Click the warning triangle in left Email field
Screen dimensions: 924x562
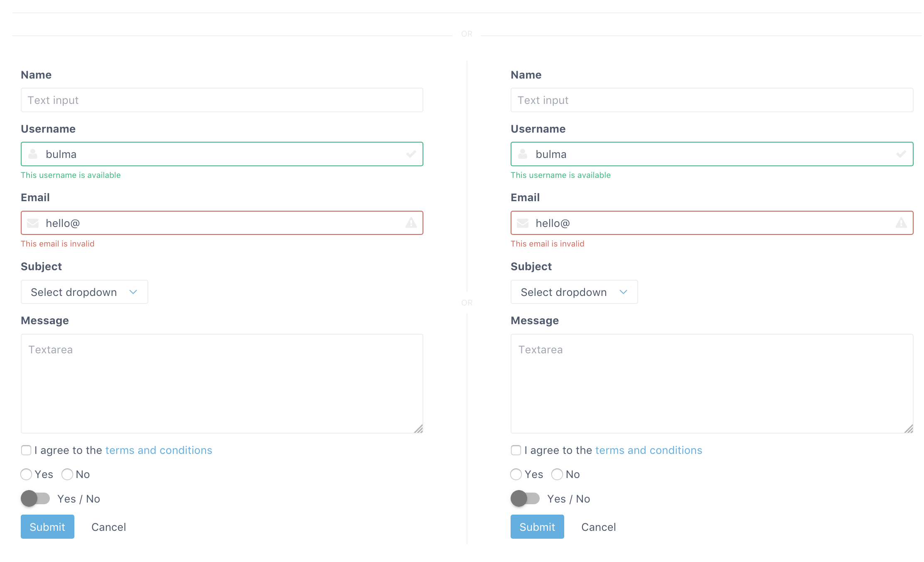[411, 223]
